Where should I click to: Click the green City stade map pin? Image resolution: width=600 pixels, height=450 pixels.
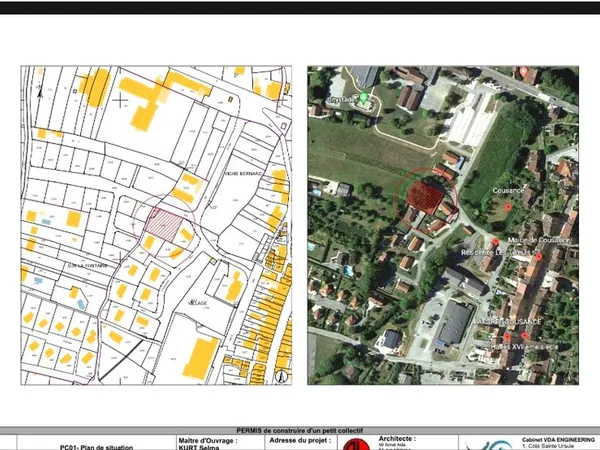[363, 97]
